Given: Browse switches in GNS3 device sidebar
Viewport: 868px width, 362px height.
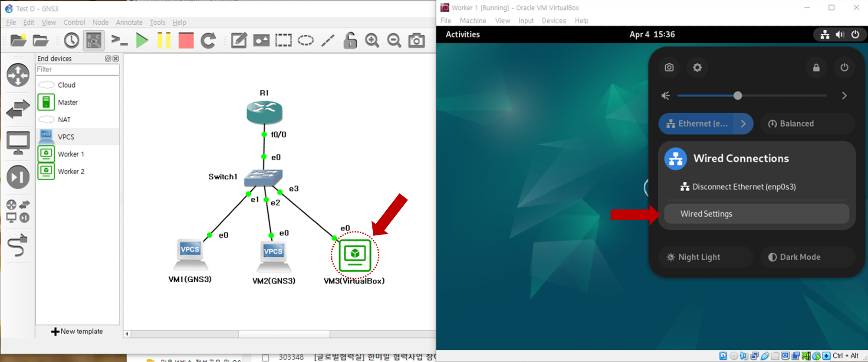Looking at the screenshot, I should coord(18,109).
